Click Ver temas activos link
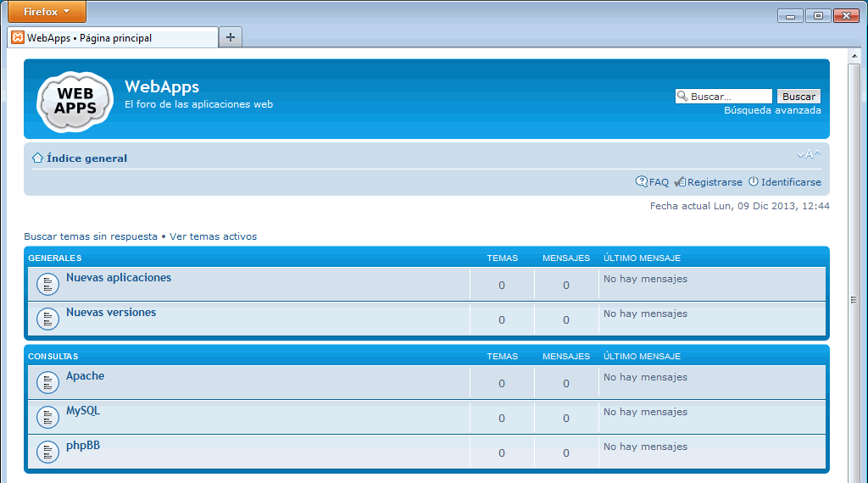 [x=213, y=236]
